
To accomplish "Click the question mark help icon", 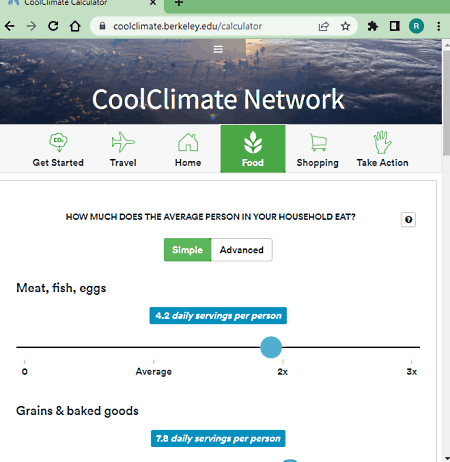I will 408,220.
